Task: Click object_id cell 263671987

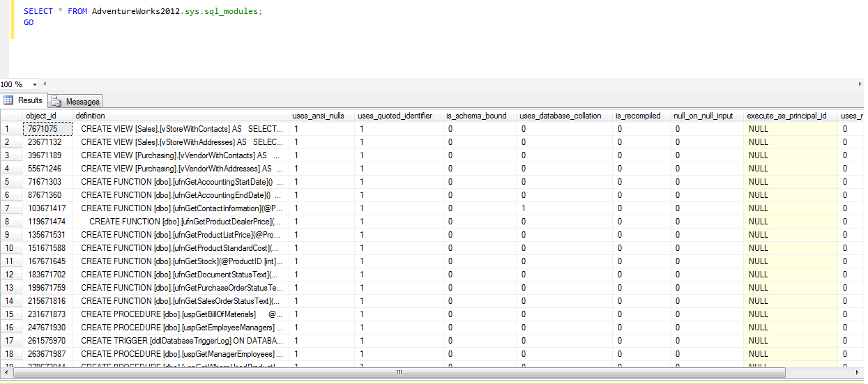Action: point(47,354)
